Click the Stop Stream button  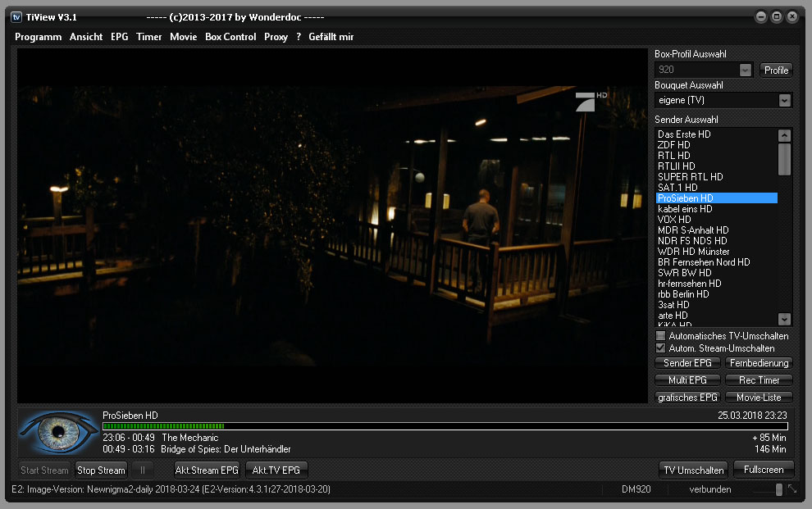101,470
